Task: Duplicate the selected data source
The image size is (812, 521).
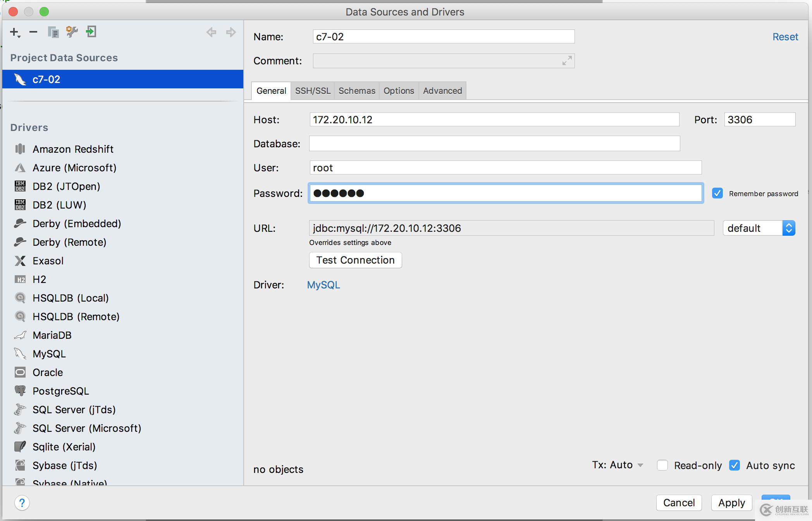Action: 53,32
